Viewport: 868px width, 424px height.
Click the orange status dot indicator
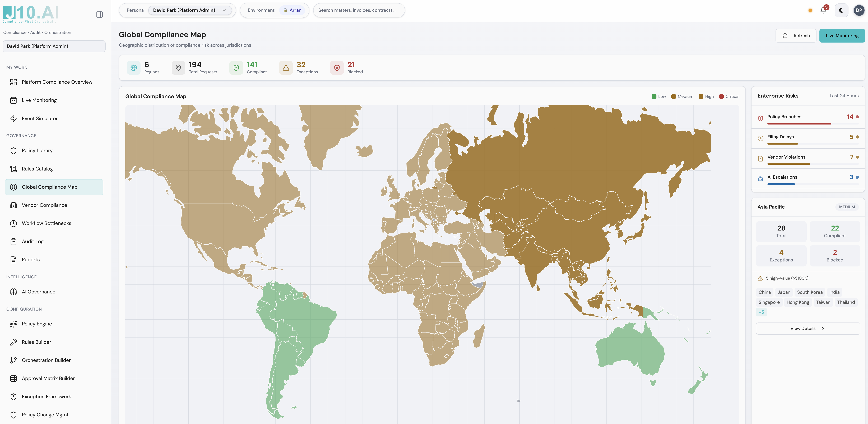[810, 10]
